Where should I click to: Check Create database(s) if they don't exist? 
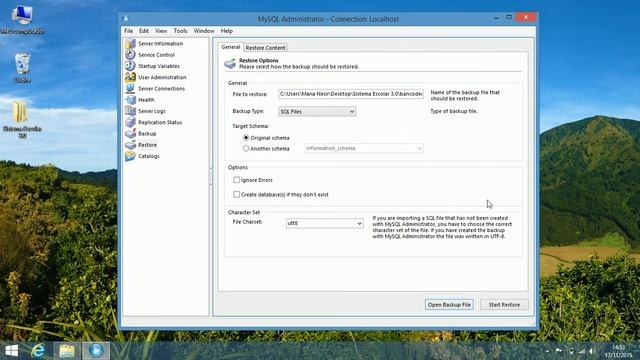[236, 194]
